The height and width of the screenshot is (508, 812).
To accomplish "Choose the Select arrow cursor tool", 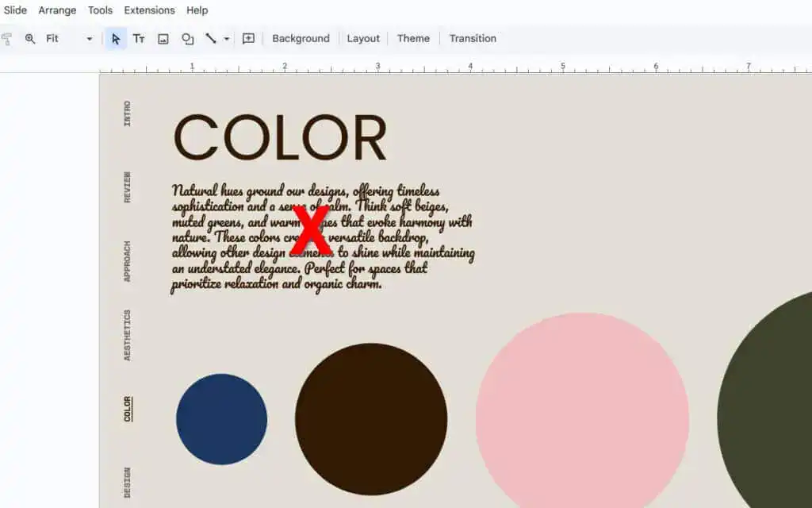I will click(x=116, y=39).
